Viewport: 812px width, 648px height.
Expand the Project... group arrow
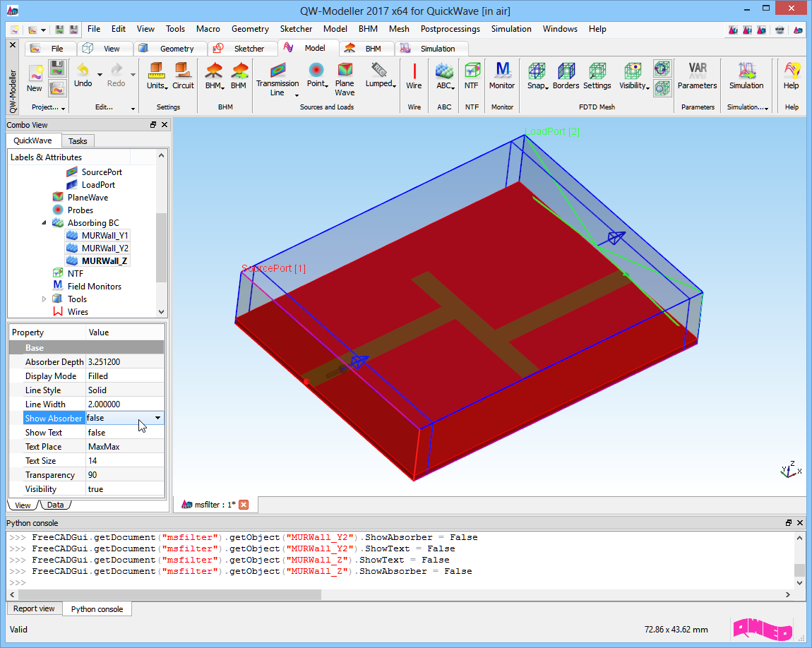[63, 108]
